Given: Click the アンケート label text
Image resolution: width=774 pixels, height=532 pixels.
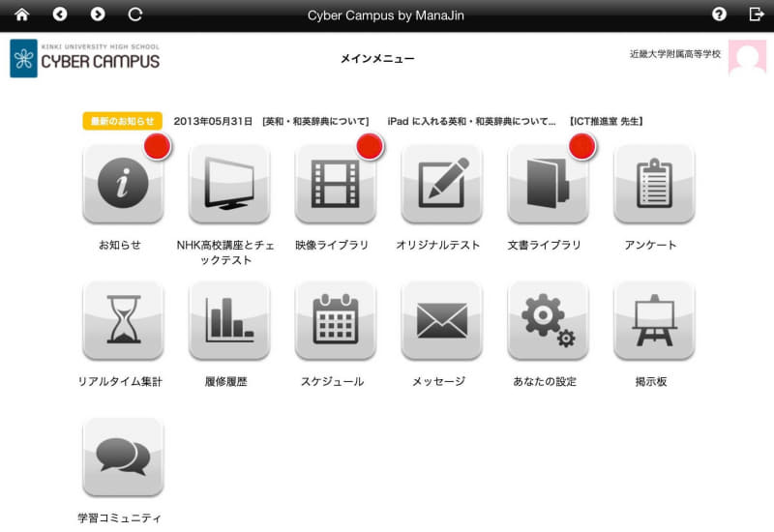Looking at the screenshot, I should coord(650,245).
